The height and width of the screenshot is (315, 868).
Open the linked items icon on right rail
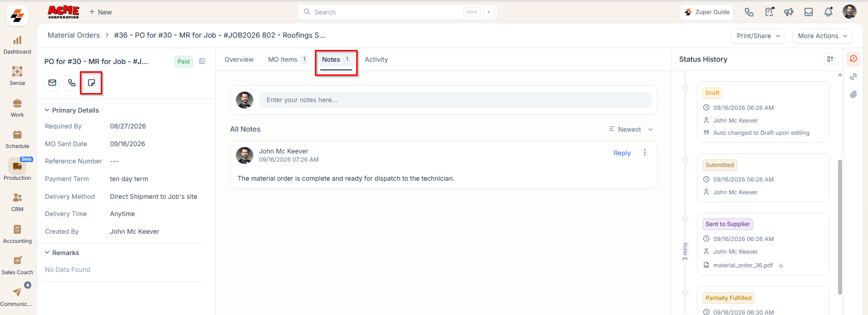(x=853, y=77)
